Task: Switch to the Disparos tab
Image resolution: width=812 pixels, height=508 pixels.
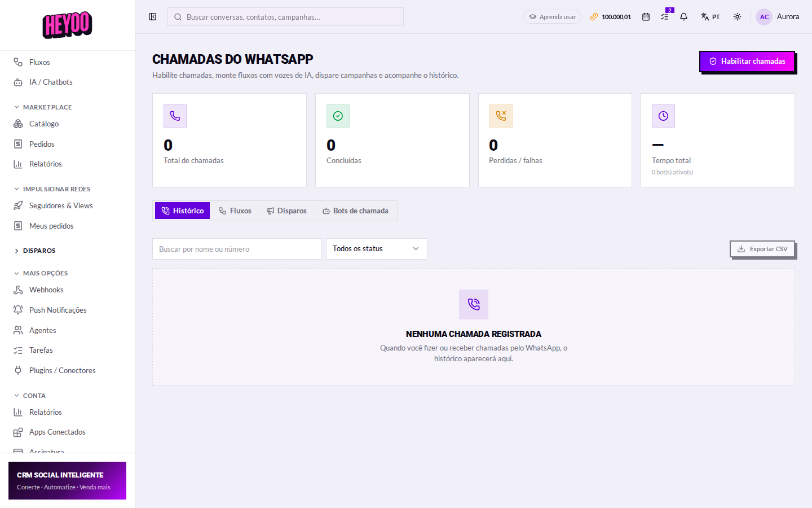Action: click(x=286, y=211)
